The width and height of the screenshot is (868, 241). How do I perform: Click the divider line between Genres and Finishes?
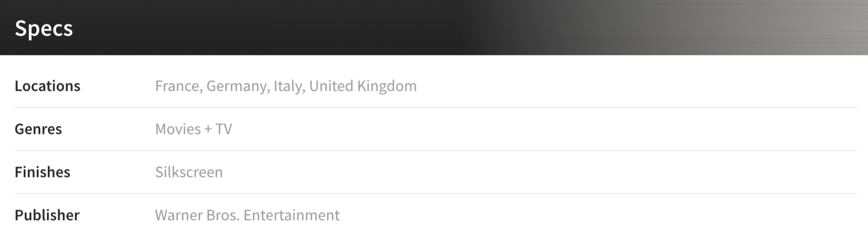point(436,150)
